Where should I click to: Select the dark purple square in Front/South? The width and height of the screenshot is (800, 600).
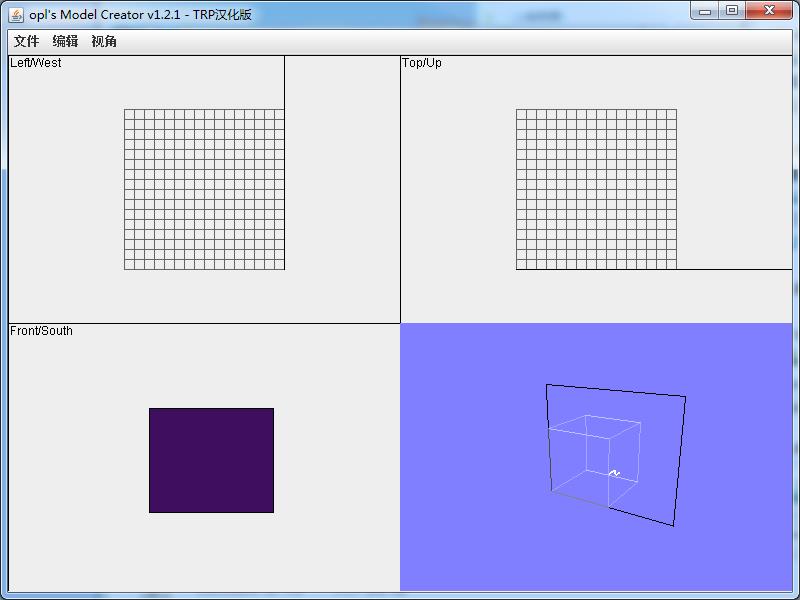point(211,460)
